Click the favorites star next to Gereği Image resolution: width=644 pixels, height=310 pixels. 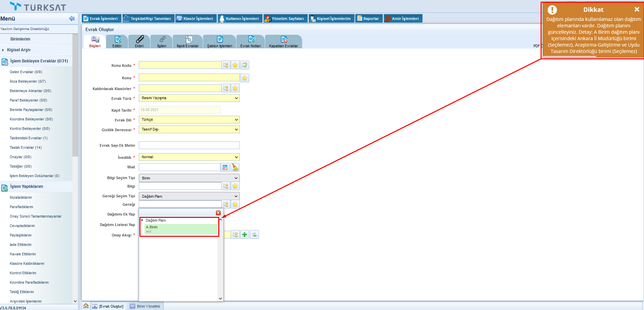click(235, 204)
